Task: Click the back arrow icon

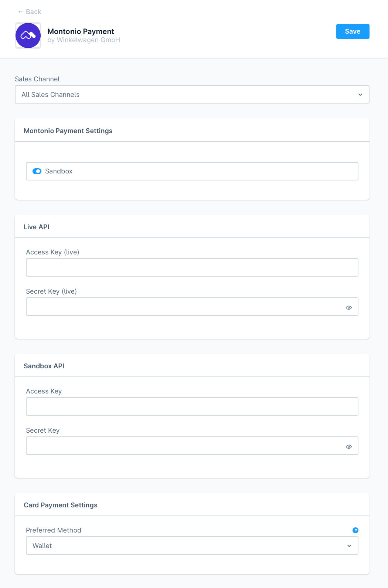Action: [21, 12]
